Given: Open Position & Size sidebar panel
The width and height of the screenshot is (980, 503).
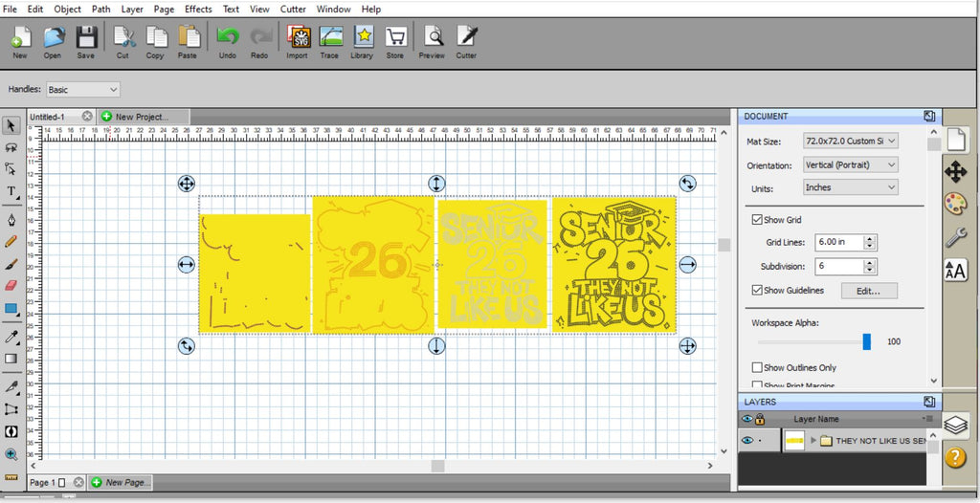Looking at the screenshot, I should [x=956, y=171].
